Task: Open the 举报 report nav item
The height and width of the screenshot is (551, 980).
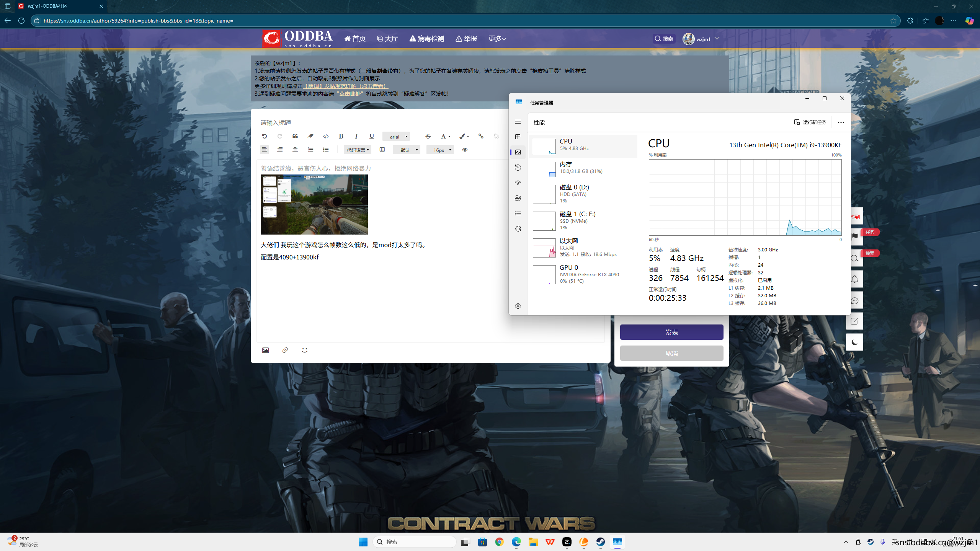Action: tap(466, 39)
